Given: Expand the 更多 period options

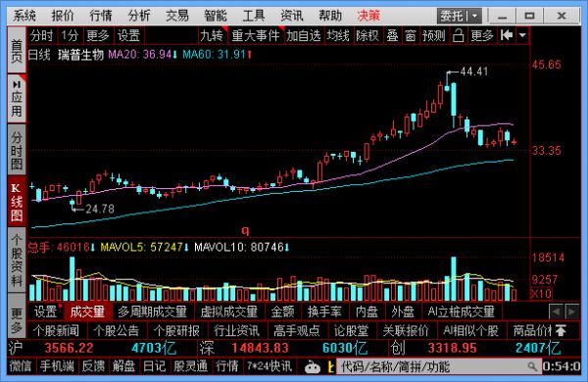Looking at the screenshot, I should [x=97, y=36].
